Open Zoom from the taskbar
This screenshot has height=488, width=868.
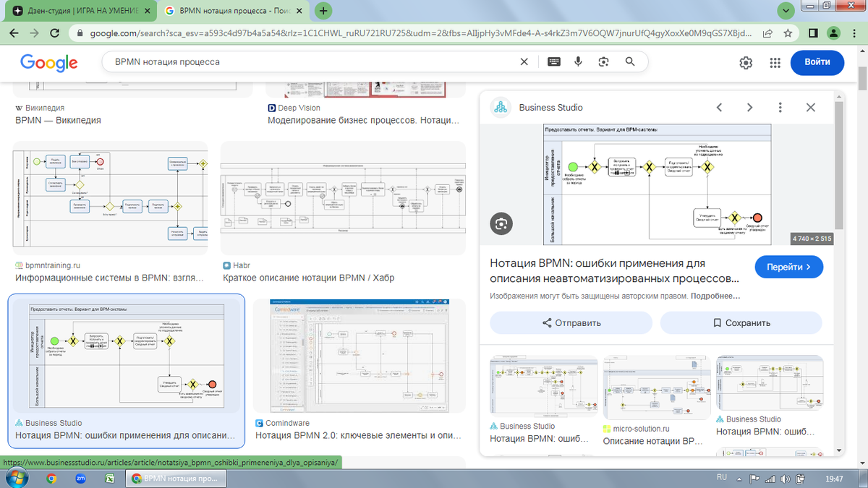click(x=80, y=479)
